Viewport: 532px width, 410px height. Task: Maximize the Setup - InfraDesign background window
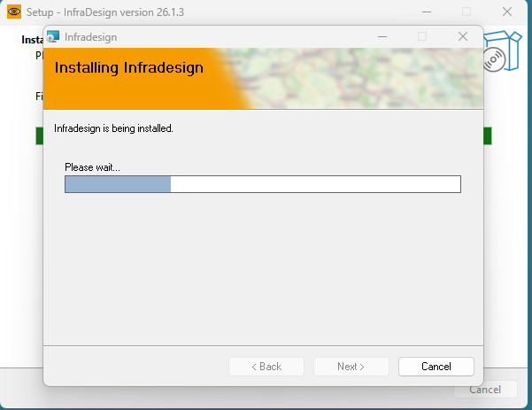tap(466, 12)
